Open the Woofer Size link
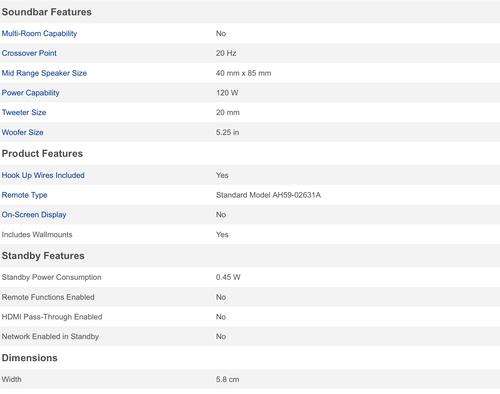This screenshot has width=500, height=394. coord(23,132)
